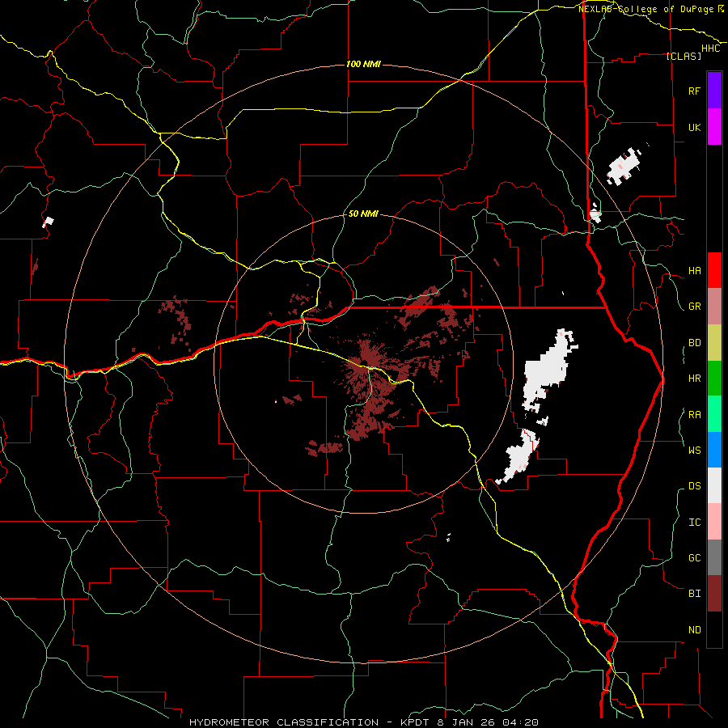Click the GC legend label
This screenshot has height=728, width=728.
point(694,558)
